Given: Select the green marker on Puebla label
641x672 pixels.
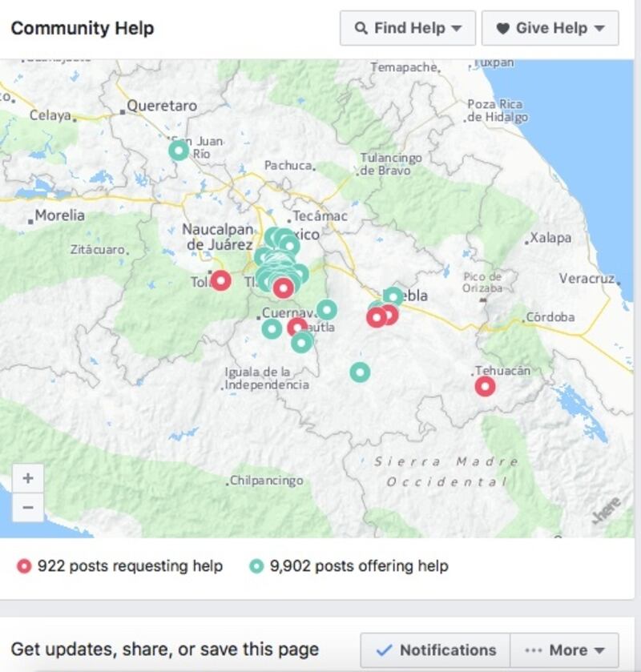Looking at the screenshot, I should (x=393, y=296).
